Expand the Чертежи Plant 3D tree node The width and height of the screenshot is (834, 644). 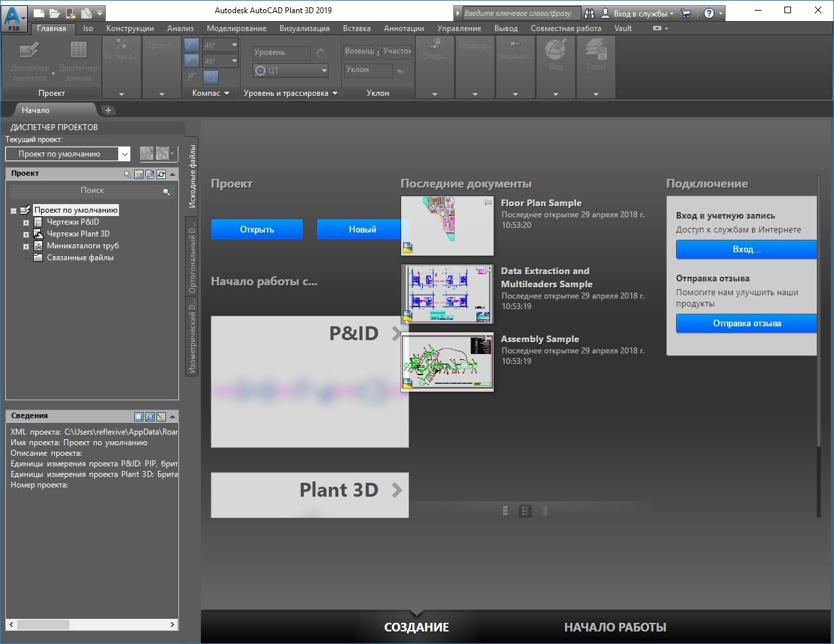coord(26,235)
